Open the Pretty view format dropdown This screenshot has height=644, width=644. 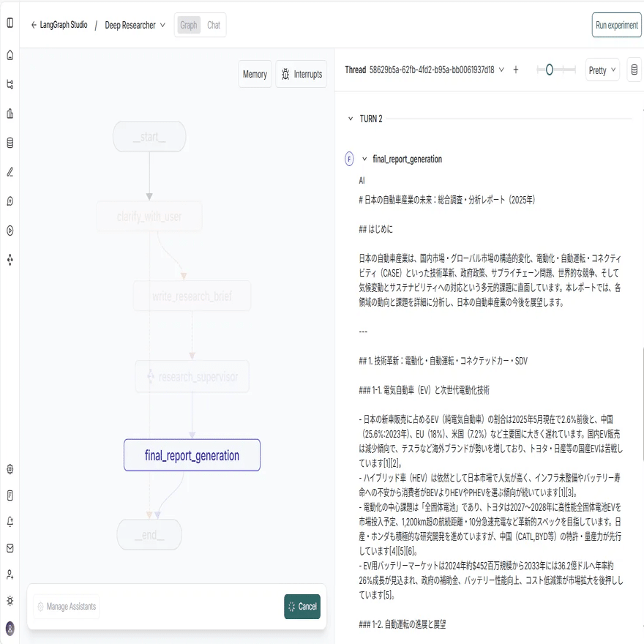pos(602,70)
